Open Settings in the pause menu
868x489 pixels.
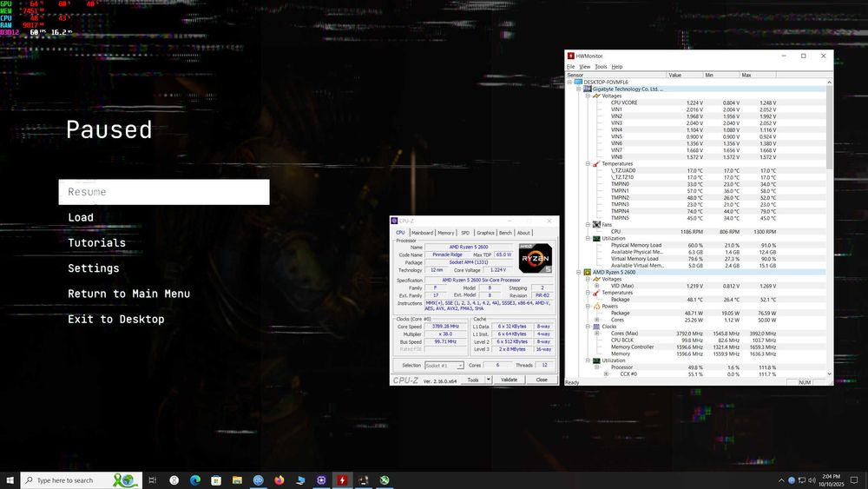[x=94, y=268]
